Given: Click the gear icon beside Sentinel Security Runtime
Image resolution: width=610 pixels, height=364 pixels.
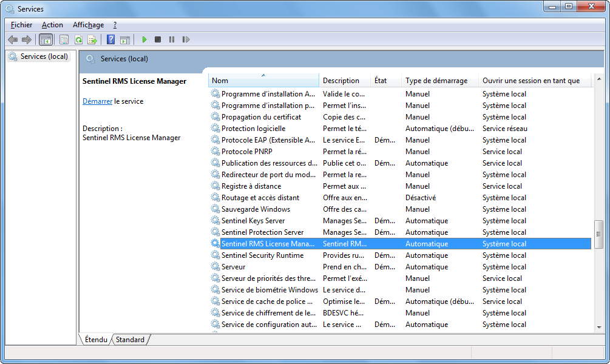Looking at the screenshot, I should (215, 255).
